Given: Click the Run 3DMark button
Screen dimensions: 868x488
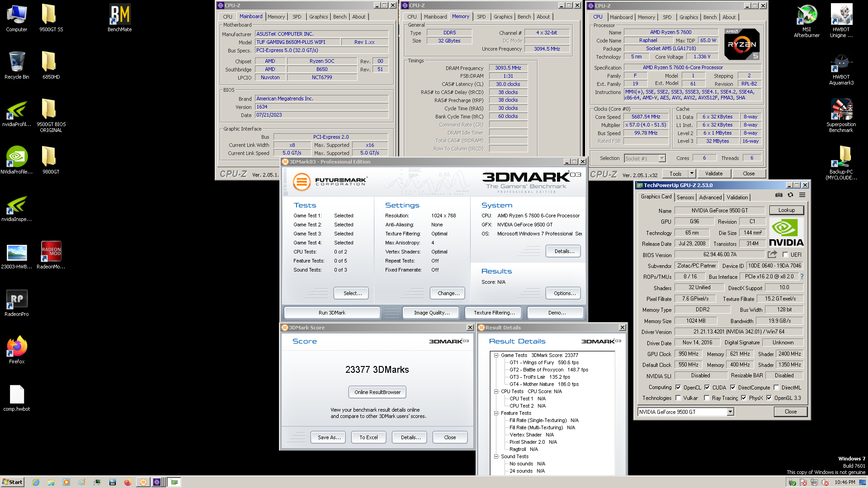Looking at the screenshot, I should (332, 313).
